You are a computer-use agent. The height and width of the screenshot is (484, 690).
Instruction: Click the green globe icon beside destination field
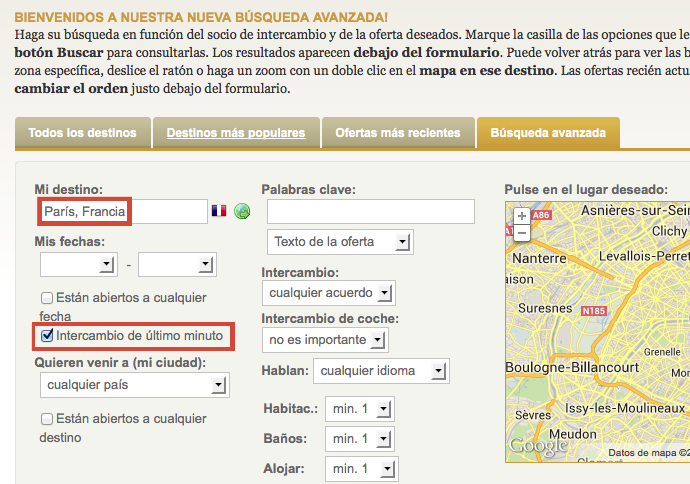(242, 211)
